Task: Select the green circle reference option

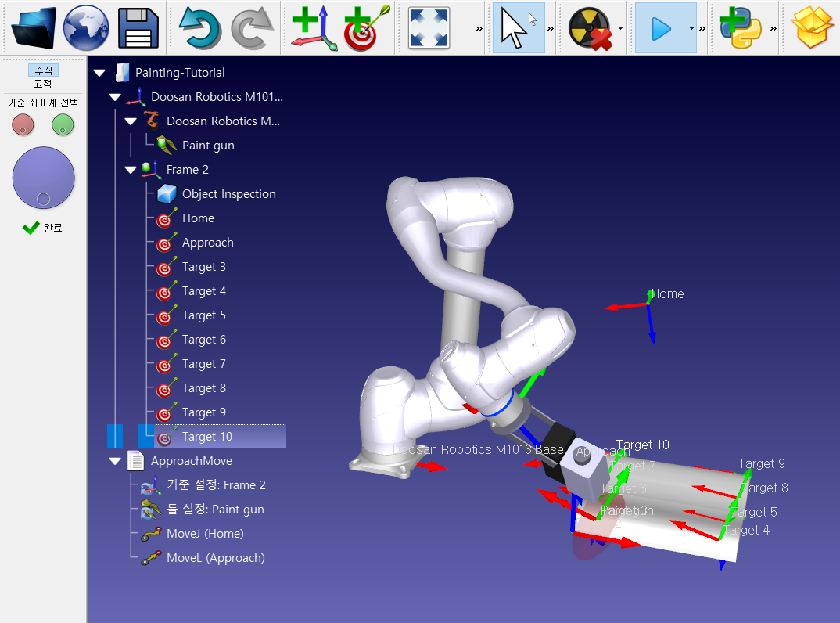Action: (x=63, y=124)
